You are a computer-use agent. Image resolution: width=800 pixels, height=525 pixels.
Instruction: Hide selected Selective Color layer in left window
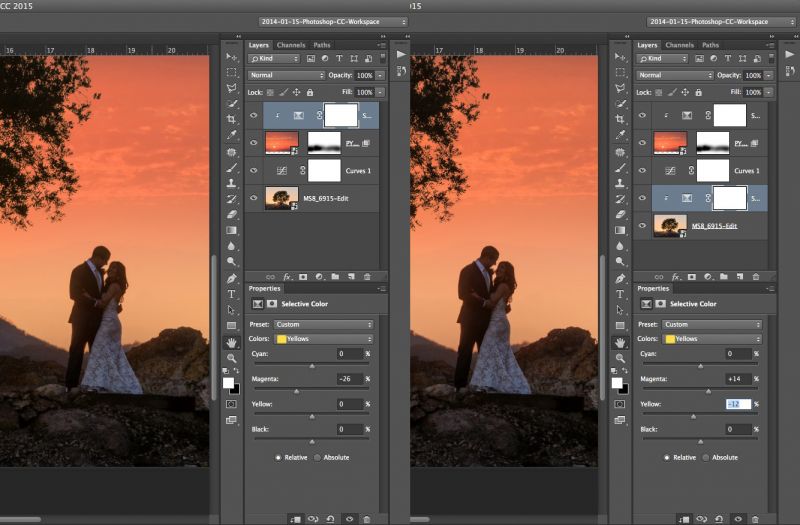[x=254, y=115]
